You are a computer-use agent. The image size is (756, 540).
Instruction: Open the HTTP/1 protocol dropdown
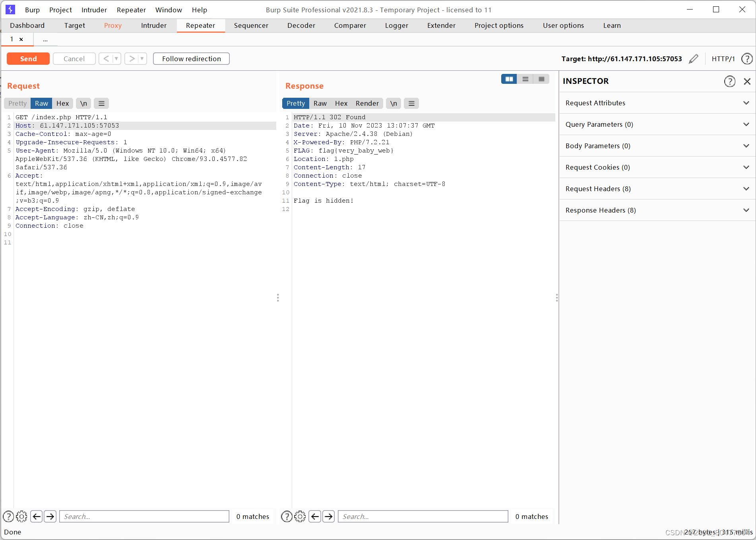tap(723, 59)
